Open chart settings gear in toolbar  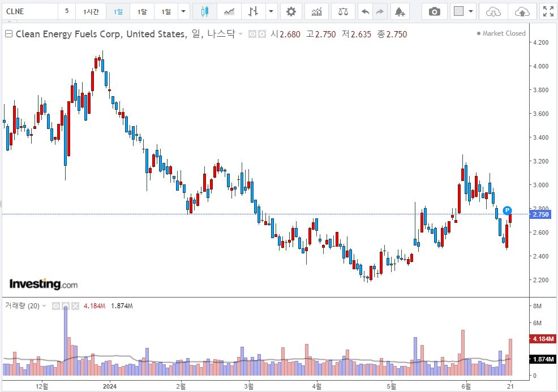pyautogui.click(x=291, y=11)
